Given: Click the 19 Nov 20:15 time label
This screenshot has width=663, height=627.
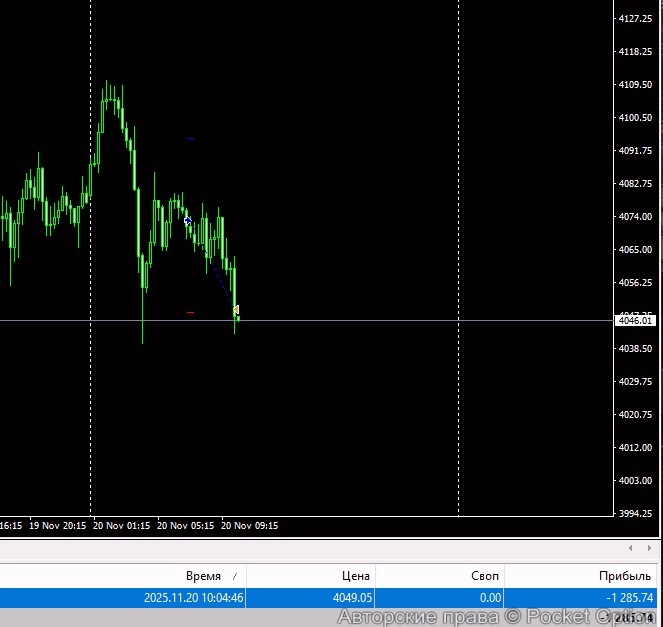Looking at the screenshot, I should click(58, 526).
